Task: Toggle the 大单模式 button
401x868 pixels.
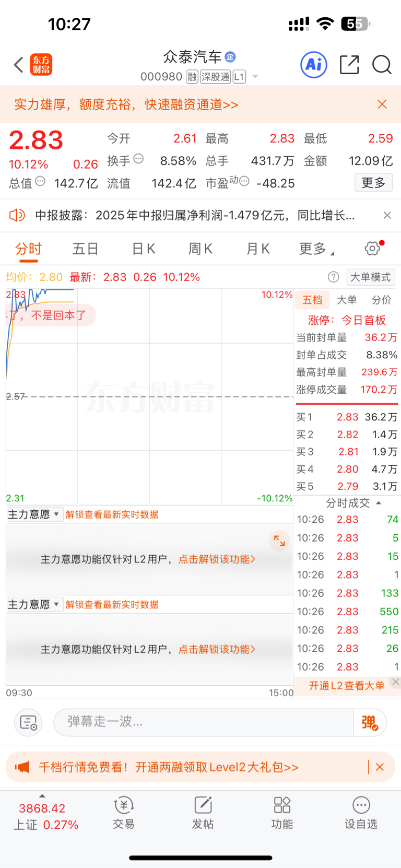Action: (x=370, y=277)
